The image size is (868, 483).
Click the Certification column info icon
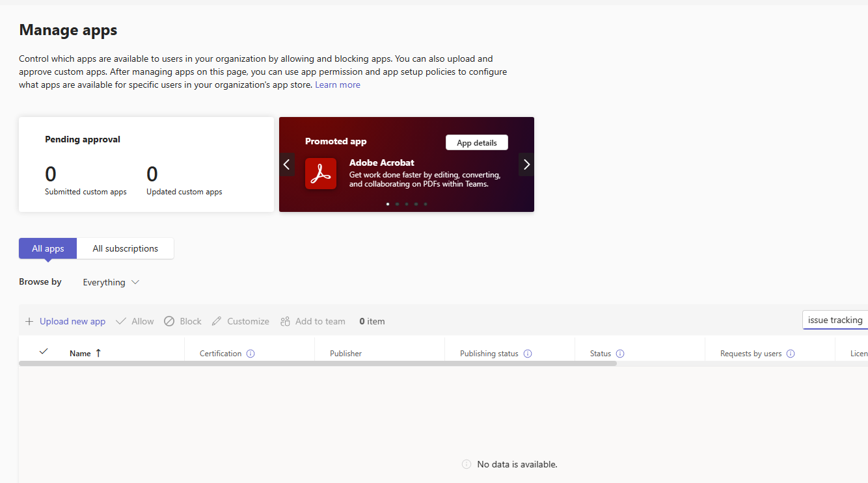pos(251,354)
